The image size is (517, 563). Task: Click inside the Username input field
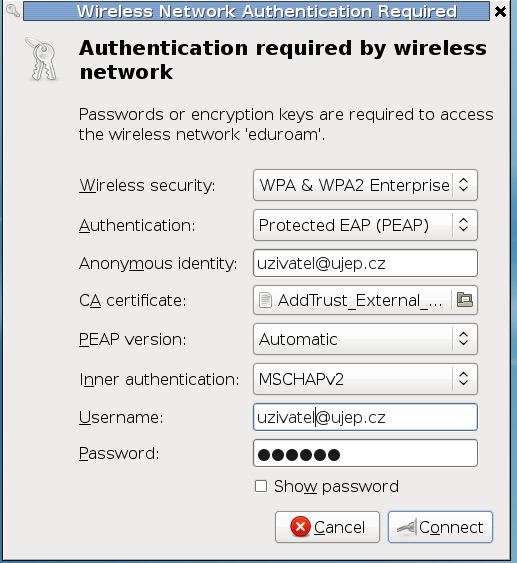pos(365,417)
